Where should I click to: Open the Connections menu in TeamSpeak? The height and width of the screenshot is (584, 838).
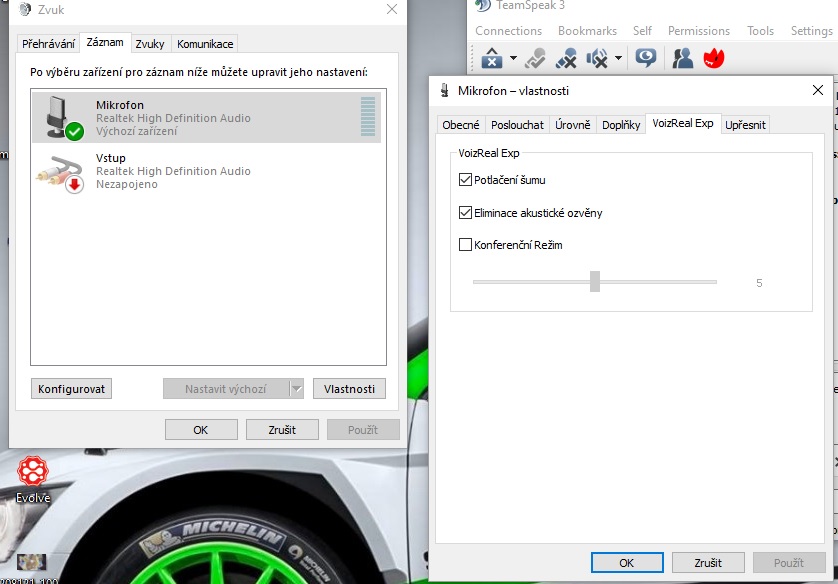point(508,31)
